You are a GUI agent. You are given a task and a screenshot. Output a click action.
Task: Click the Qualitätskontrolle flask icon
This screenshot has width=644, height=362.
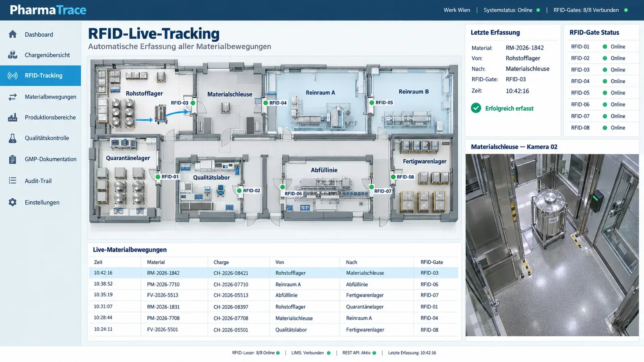12,138
